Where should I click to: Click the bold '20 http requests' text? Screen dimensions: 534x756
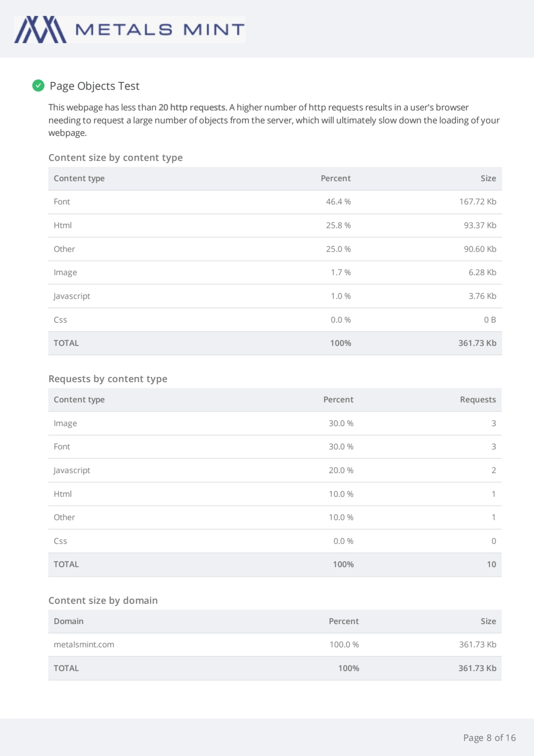pos(192,107)
